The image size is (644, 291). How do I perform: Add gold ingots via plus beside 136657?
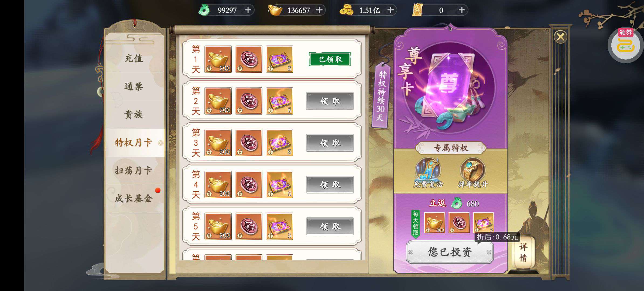pyautogui.click(x=319, y=10)
